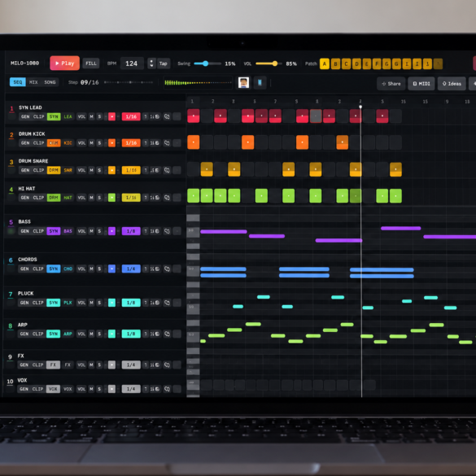Open the 1/16 step selector on DRUM KICK
This screenshot has width=476, height=476.
pyautogui.click(x=131, y=143)
